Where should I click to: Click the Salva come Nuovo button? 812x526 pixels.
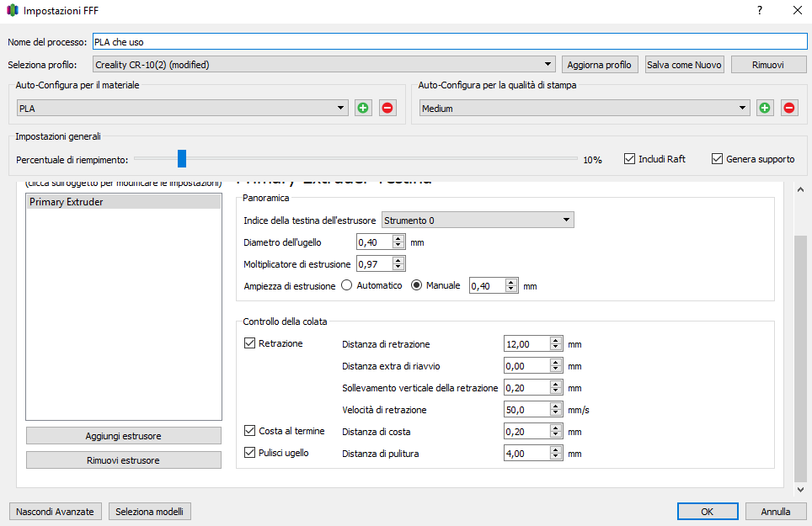coord(684,65)
